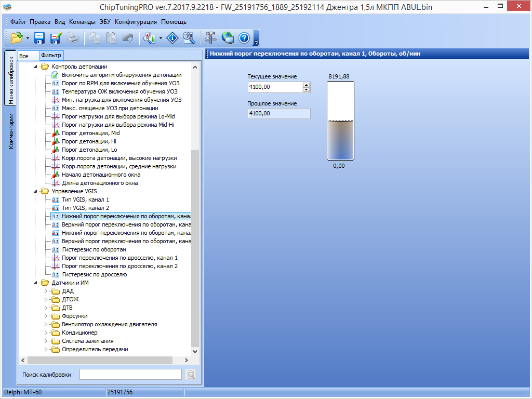Select Мин. нагрузка для включения обучения УОЗ
532x399 pixels.
(x=122, y=100)
